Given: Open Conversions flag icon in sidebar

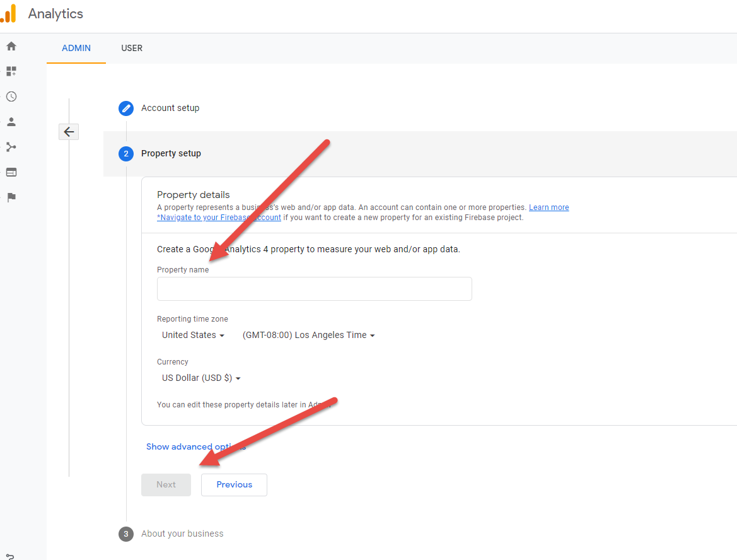Looking at the screenshot, I should click(11, 197).
